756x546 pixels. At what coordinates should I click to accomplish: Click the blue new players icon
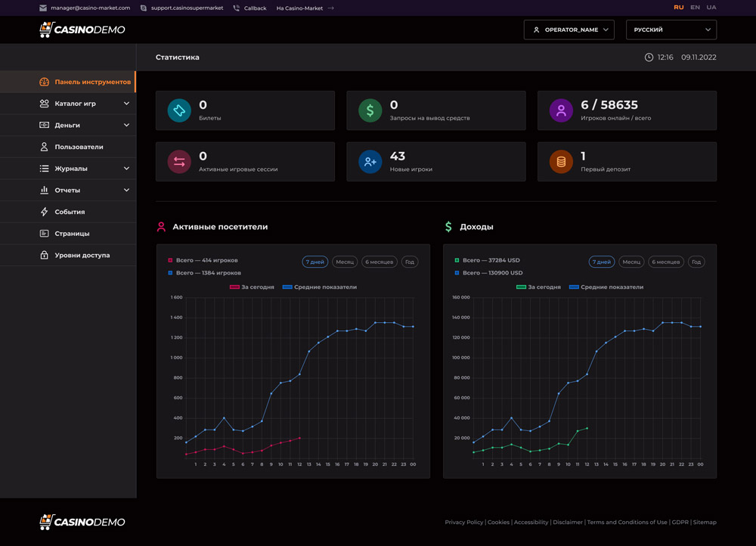[x=370, y=162]
